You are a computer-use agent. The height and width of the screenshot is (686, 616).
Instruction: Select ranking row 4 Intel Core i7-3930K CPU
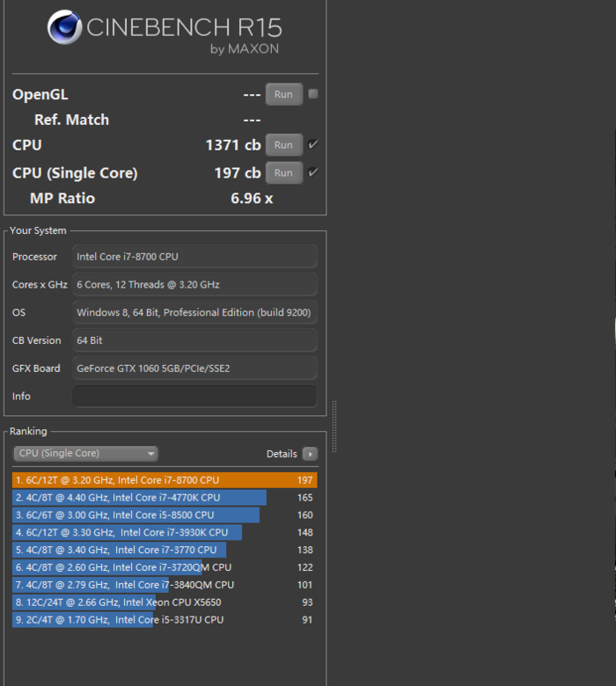pos(165,532)
